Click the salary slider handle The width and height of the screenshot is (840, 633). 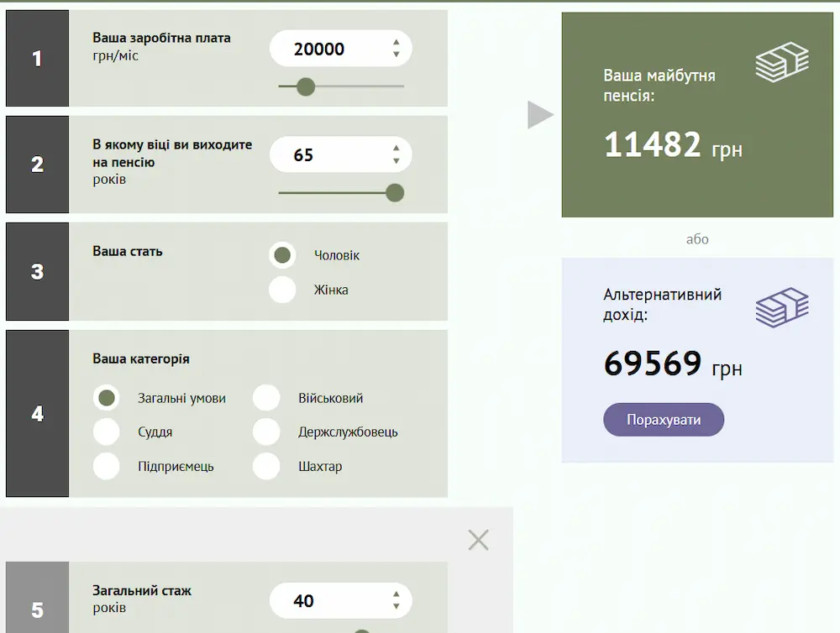coord(306,86)
